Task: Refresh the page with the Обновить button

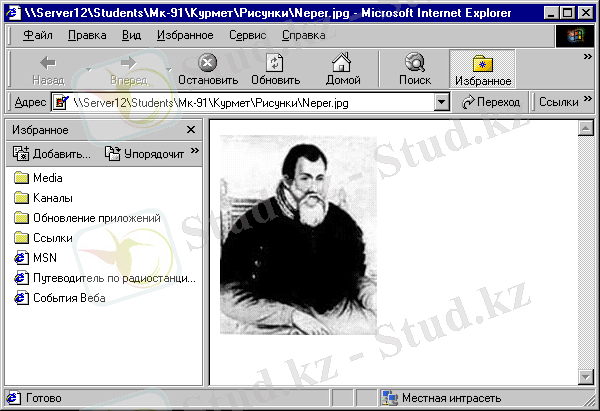Action: (276, 70)
